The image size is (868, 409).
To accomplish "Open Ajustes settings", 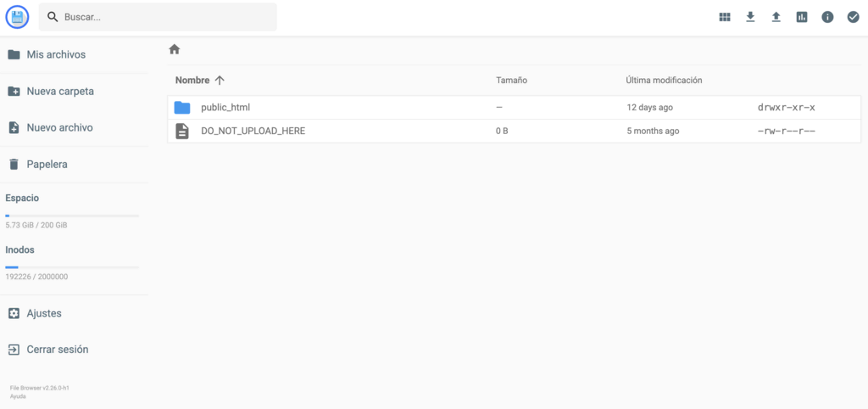I will point(44,313).
